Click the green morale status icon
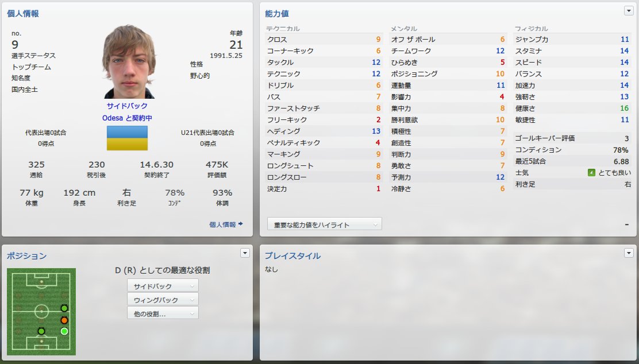This screenshot has width=639, height=364. point(591,173)
